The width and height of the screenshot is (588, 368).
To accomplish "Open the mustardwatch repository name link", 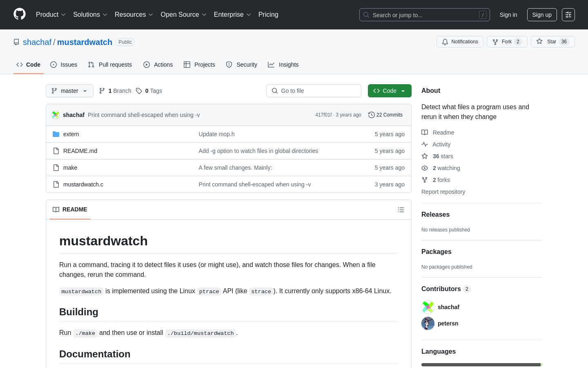I will coord(85,42).
